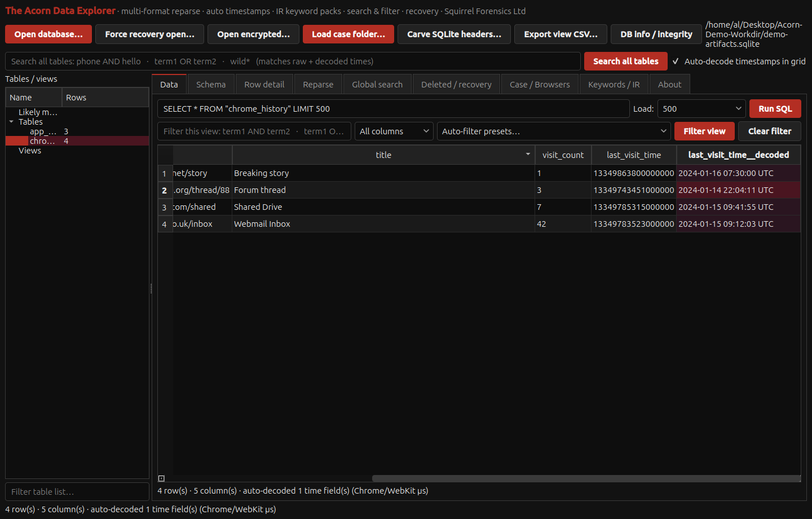Select row header 1 in data grid
The image size is (812, 519).
[x=165, y=173]
